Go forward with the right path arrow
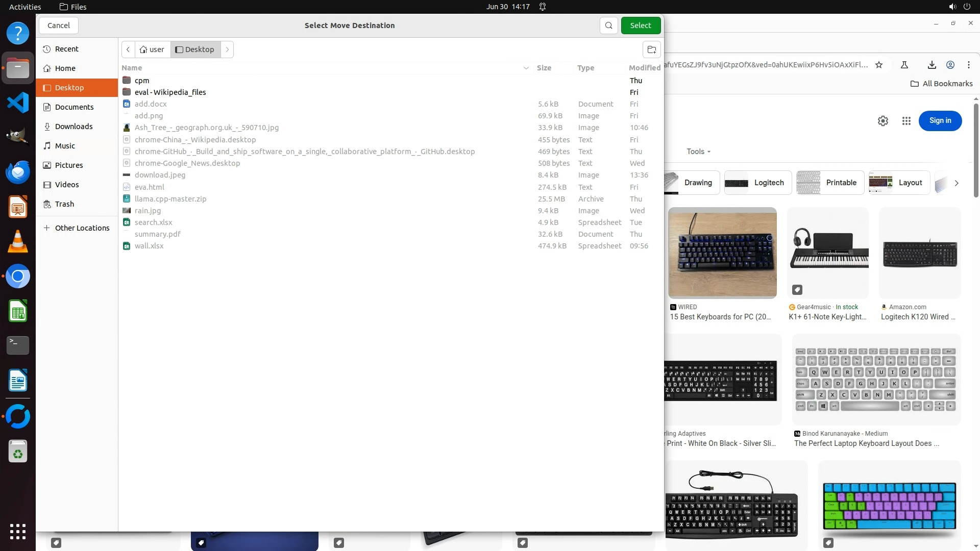Image resolution: width=980 pixels, height=551 pixels. 227,49
